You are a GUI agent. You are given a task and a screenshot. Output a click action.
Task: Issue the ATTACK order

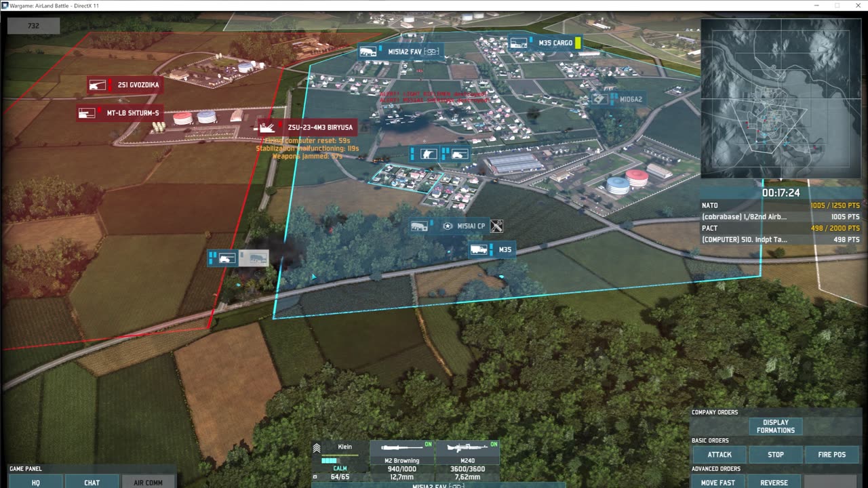click(719, 454)
